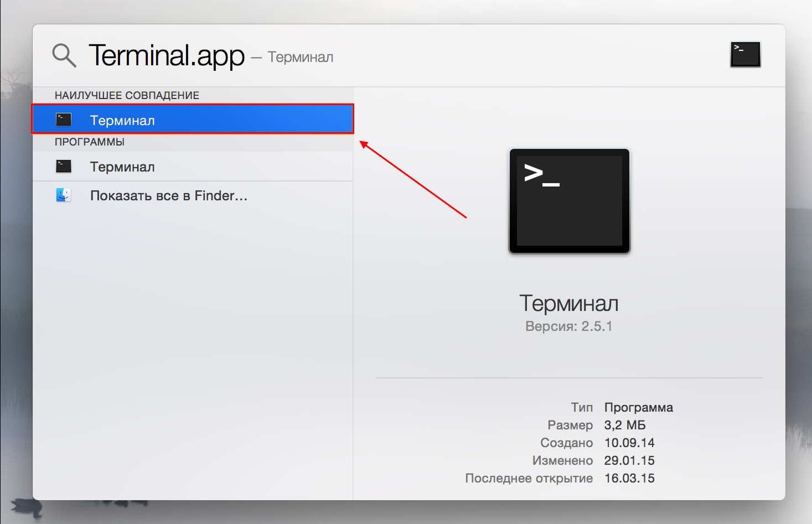
Task: Select the Версия: 2.5.1 text
Action: tap(568, 326)
